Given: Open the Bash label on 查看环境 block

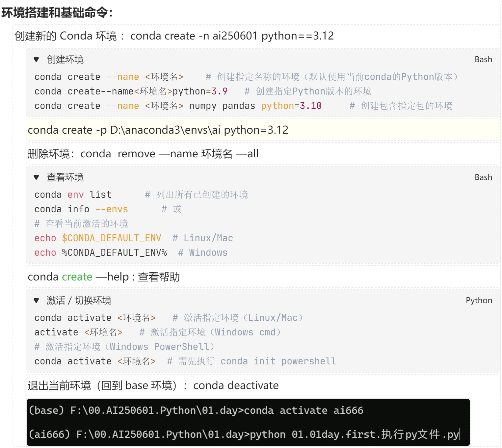Looking at the screenshot, I should (x=483, y=177).
